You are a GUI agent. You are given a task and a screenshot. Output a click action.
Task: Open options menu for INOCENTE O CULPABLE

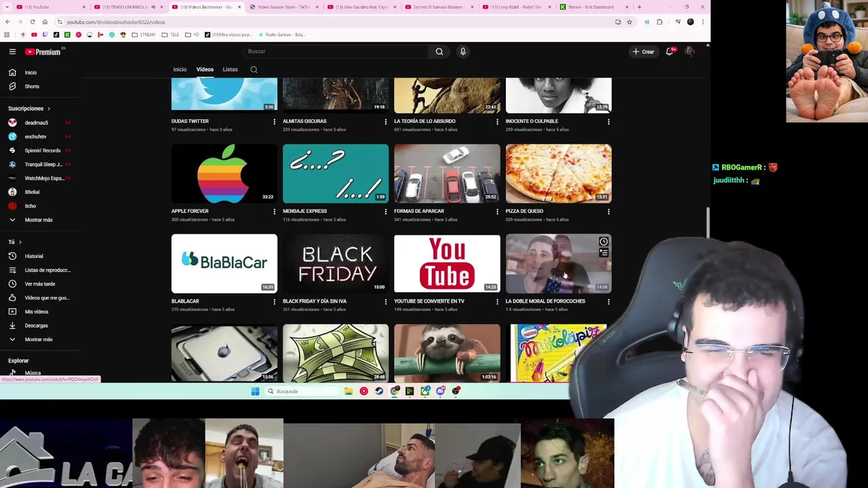click(608, 121)
